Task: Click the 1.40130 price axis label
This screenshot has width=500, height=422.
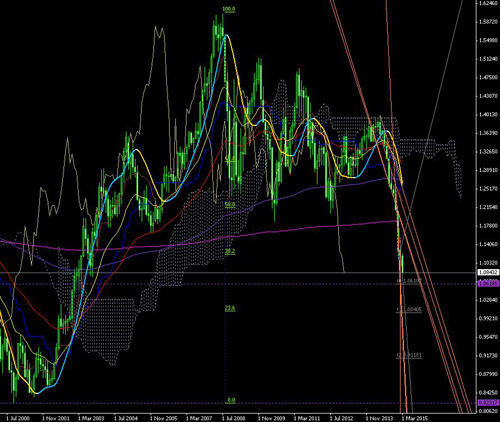Action: [x=488, y=114]
